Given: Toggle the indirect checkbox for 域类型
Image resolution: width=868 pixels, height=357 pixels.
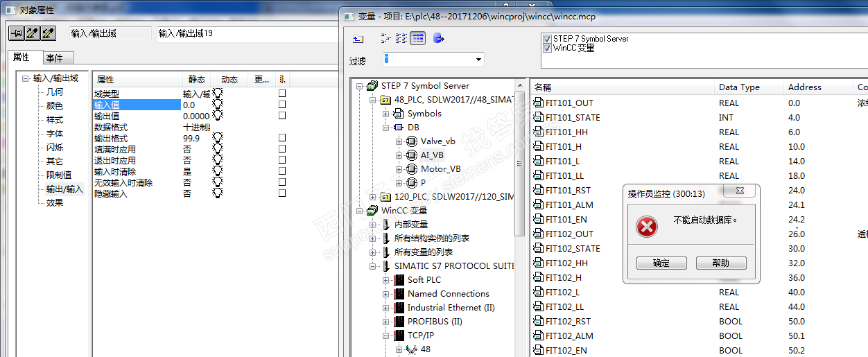Looking at the screenshot, I should coord(282,94).
